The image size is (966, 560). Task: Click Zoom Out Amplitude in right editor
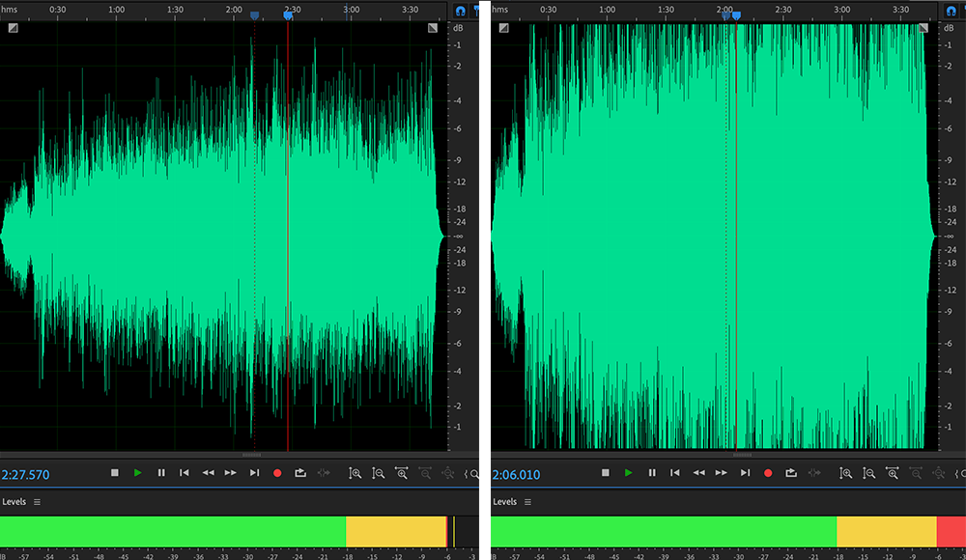click(x=869, y=473)
